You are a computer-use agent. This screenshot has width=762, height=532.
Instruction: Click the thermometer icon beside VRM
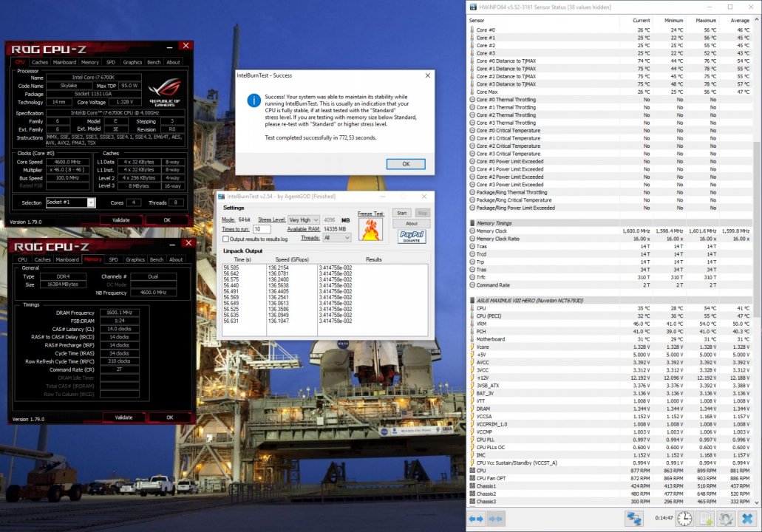[472, 324]
